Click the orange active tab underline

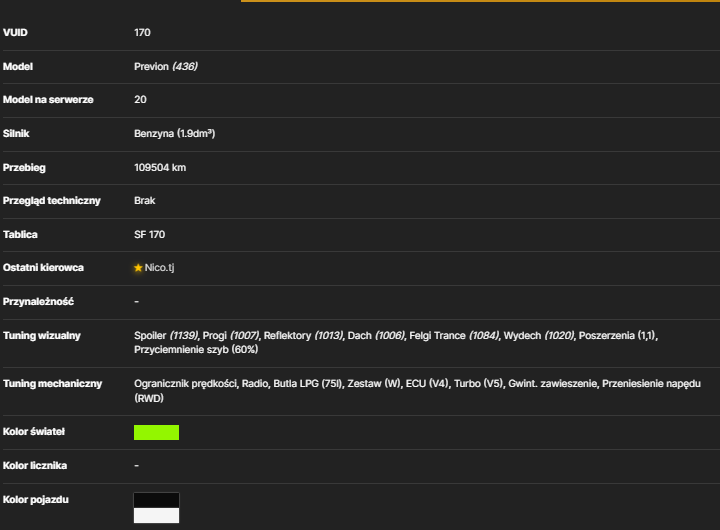(x=480, y=1)
